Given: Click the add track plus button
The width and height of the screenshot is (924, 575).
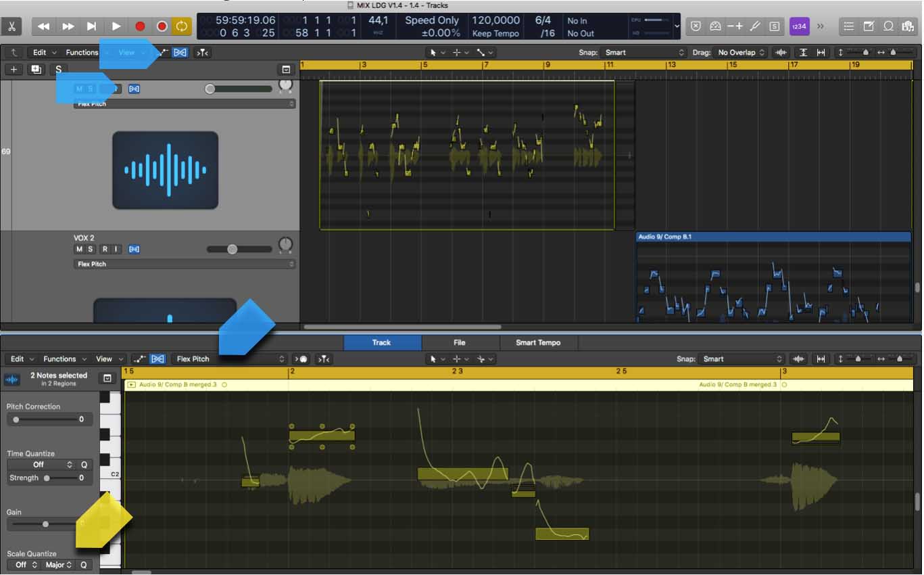Looking at the screenshot, I should pos(14,69).
